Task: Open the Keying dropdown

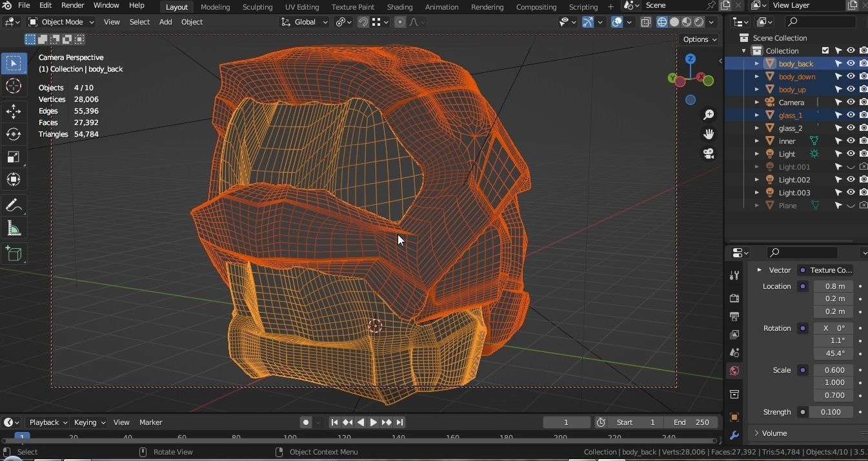Action: pyautogui.click(x=89, y=422)
